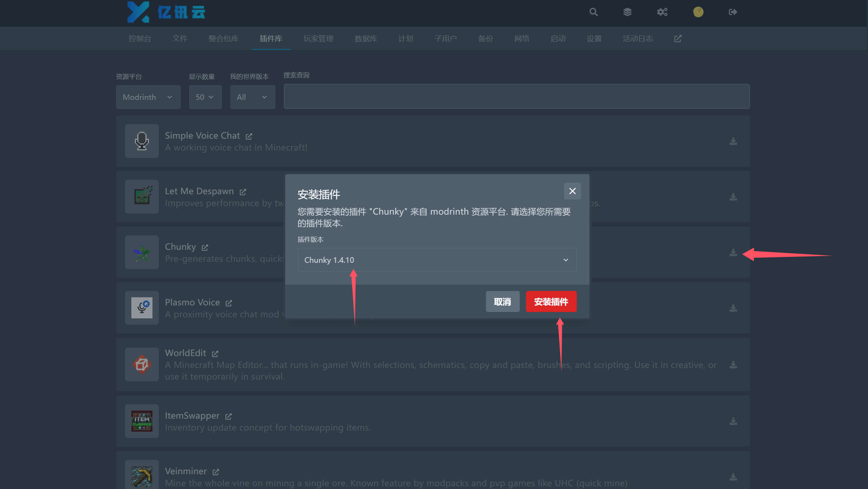
Task: Click 'A working voice chat in Minecraft!' text
Action: pyautogui.click(x=236, y=147)
